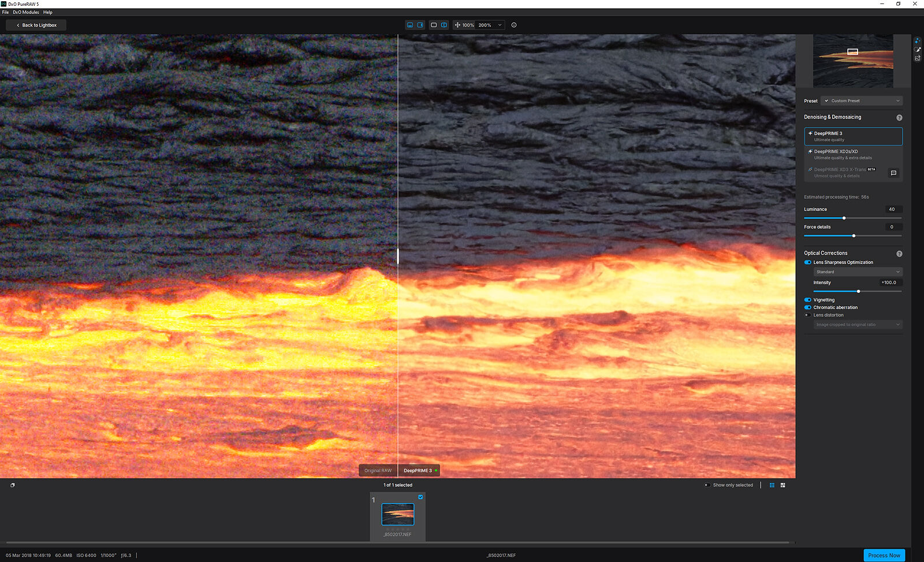The height and width of the screenshot is (562, 924).
Task: Adjust the Intensity slider
Action: point(859,291)
